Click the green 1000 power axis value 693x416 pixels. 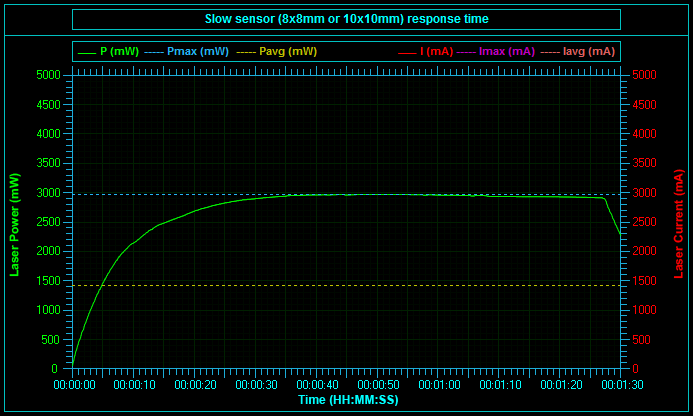[48, 310]
